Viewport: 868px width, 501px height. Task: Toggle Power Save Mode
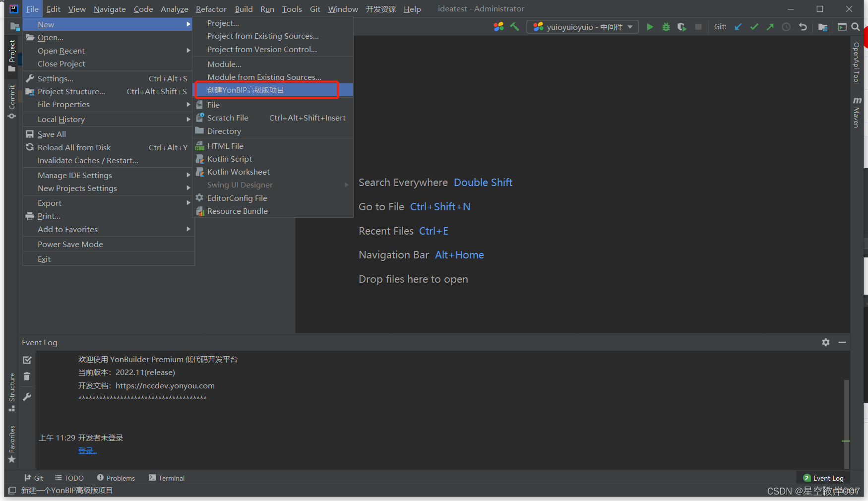pos(108,244)
